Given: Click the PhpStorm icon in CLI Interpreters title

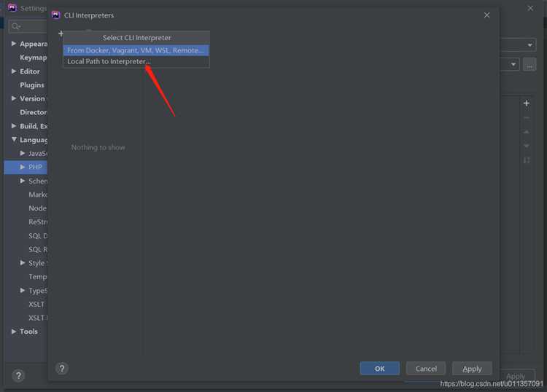Looking at the screenshot, I should click(56, 15).
